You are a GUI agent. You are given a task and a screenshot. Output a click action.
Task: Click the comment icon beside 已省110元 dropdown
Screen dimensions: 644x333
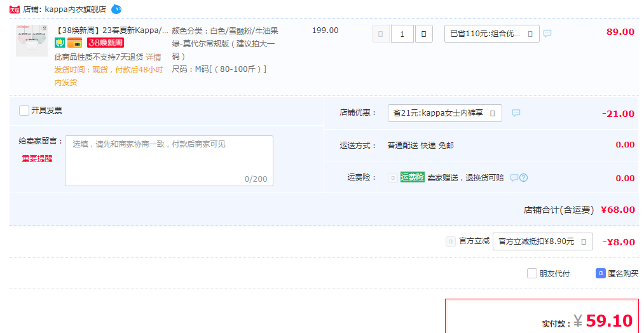(x=547, y=34)
